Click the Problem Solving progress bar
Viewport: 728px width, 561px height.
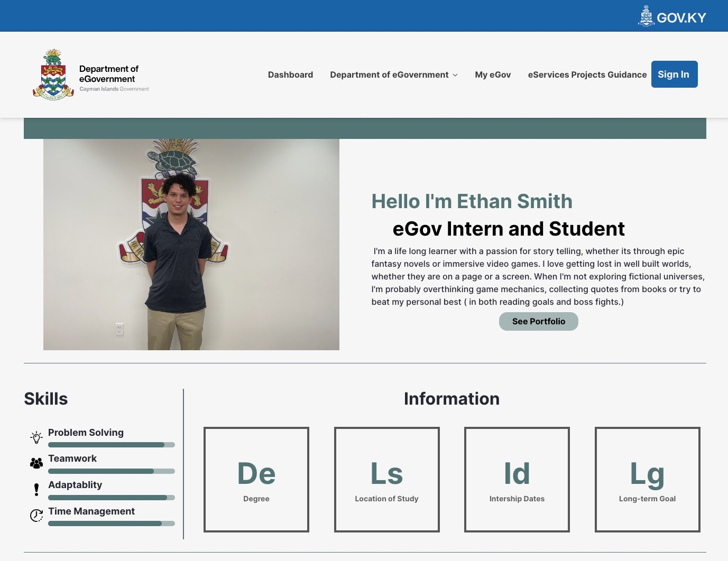tap(111, 445)
